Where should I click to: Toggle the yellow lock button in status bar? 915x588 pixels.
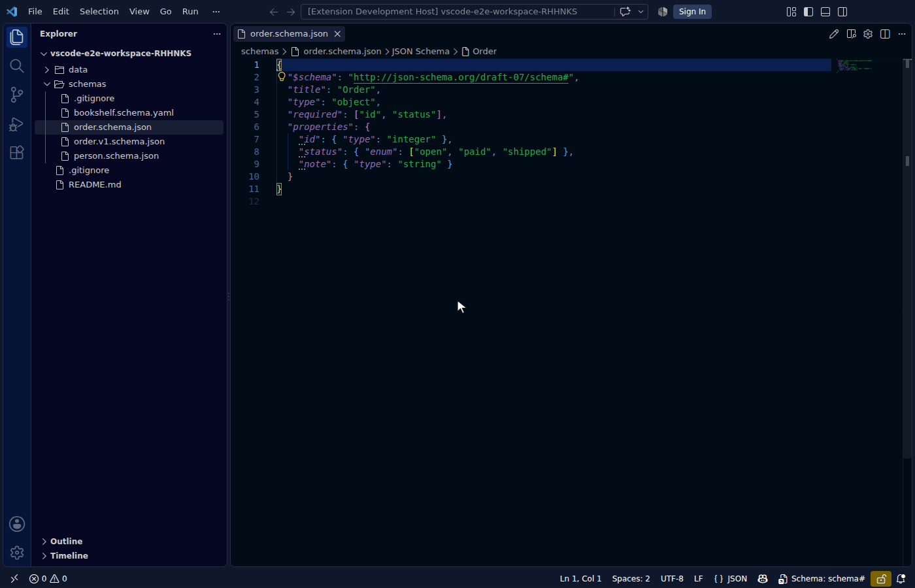[881, 579]
